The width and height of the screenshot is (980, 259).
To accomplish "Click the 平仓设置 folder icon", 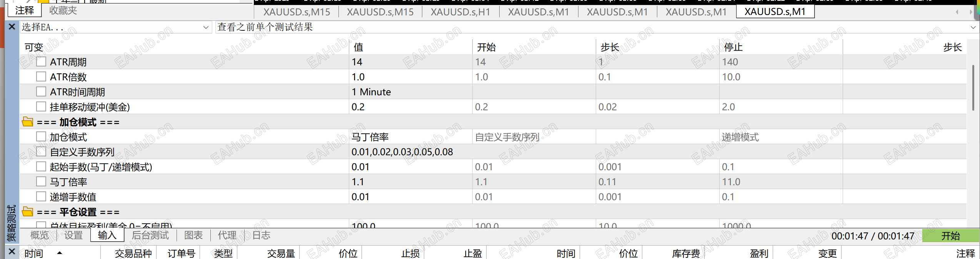I will (x=27, y=212).
